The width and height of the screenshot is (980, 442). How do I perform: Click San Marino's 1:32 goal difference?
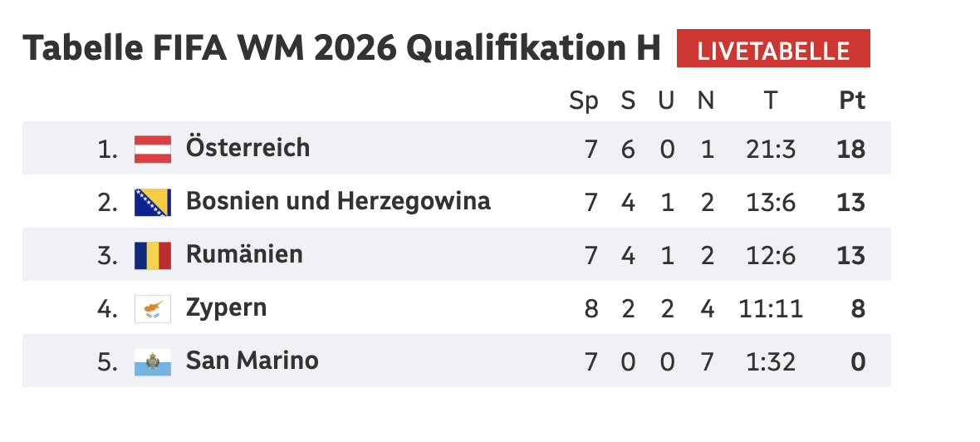[771, 362]
